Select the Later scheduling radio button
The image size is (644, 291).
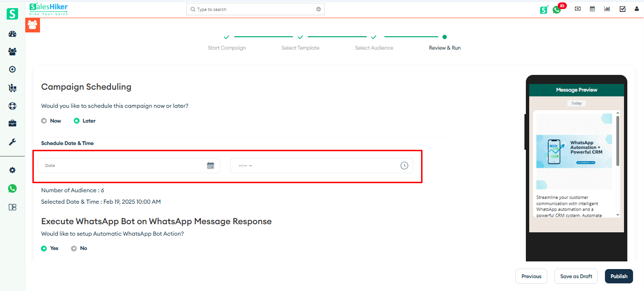(76, 121)
